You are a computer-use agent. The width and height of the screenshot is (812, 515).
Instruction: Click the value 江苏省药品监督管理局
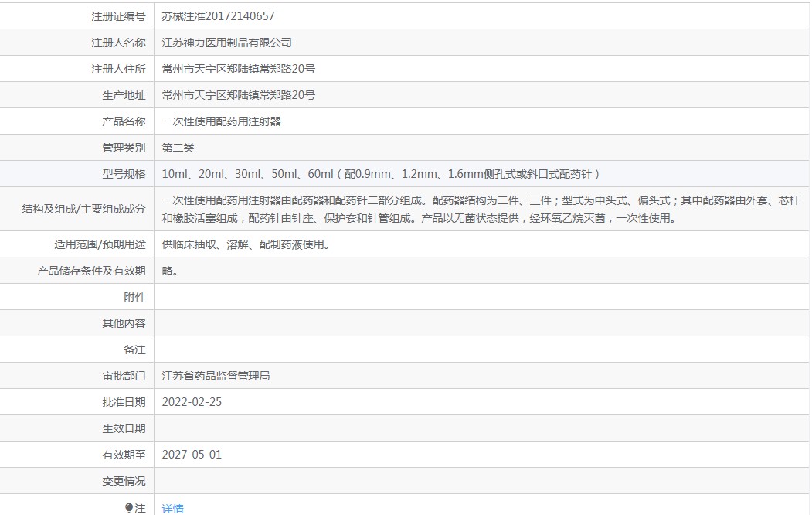point(216,376)
